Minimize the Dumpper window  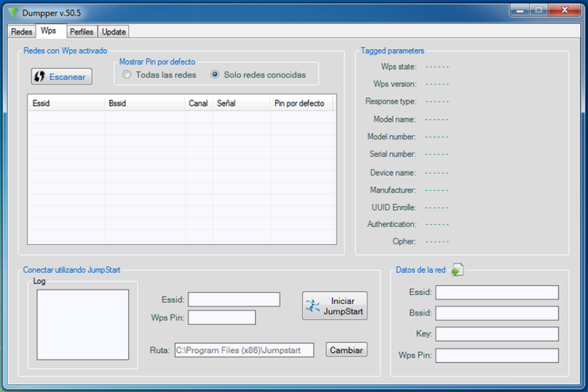pos(520,10)
